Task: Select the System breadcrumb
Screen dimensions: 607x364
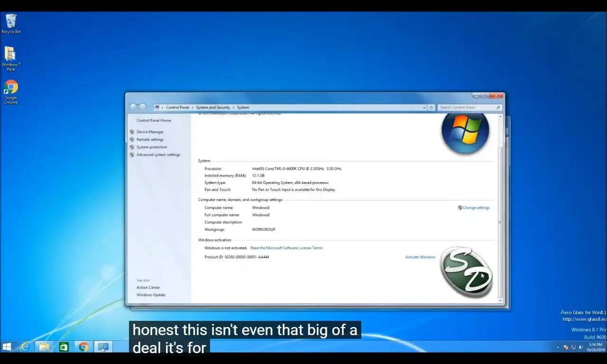Action: [243, 108]
